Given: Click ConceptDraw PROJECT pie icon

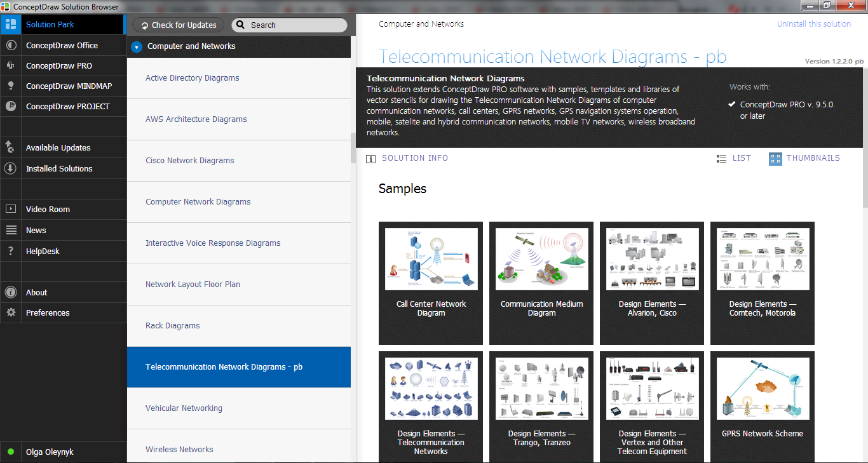Looking at the screenshot, I should click(x=10, y=106).
